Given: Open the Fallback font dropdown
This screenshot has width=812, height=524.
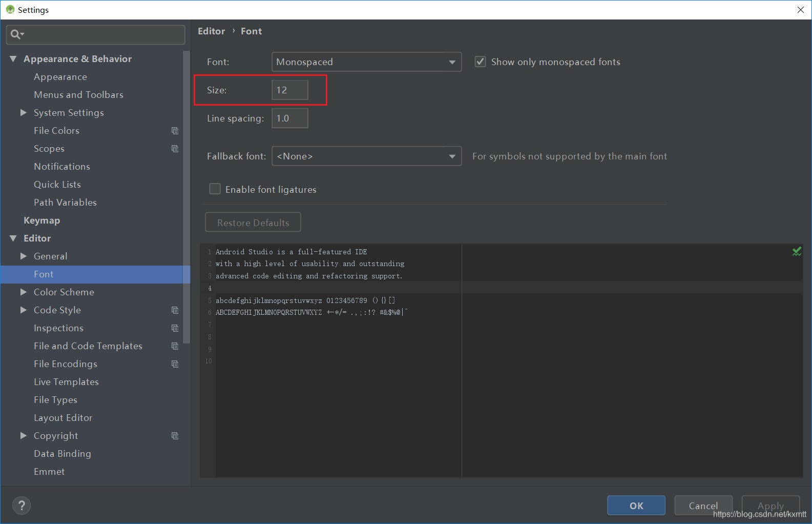Looking at the screenshot, I should [366, 156].
